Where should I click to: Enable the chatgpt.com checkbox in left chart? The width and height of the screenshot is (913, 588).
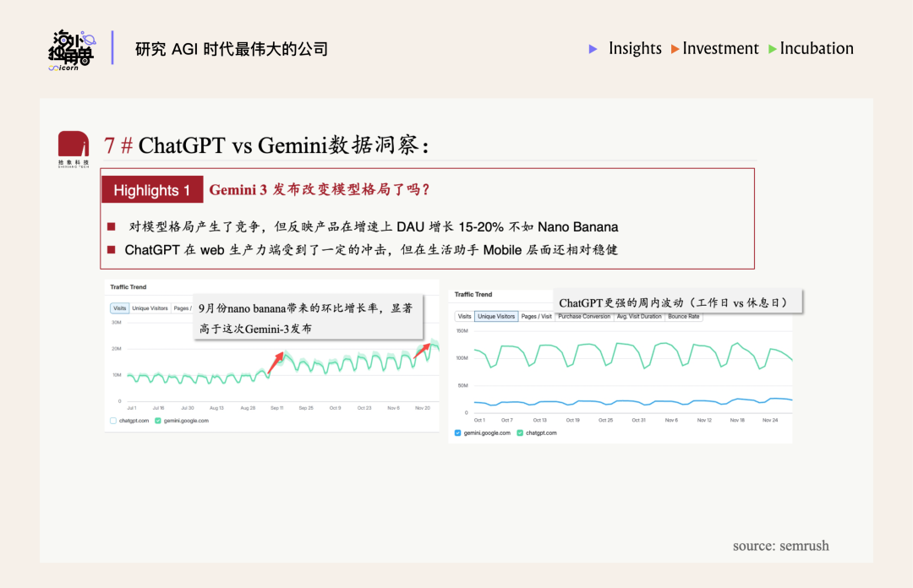(x=113, y=420)
